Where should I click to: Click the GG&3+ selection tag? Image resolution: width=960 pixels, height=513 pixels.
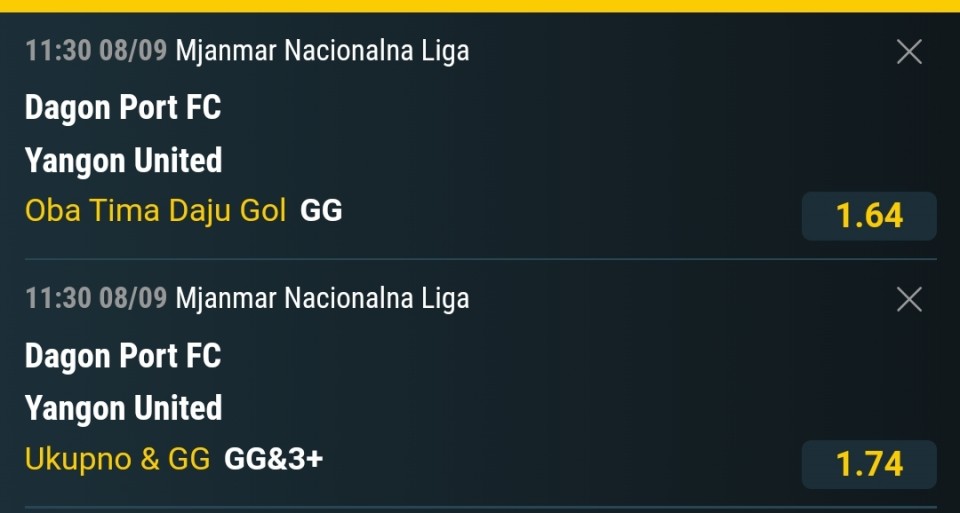point(273,459)
